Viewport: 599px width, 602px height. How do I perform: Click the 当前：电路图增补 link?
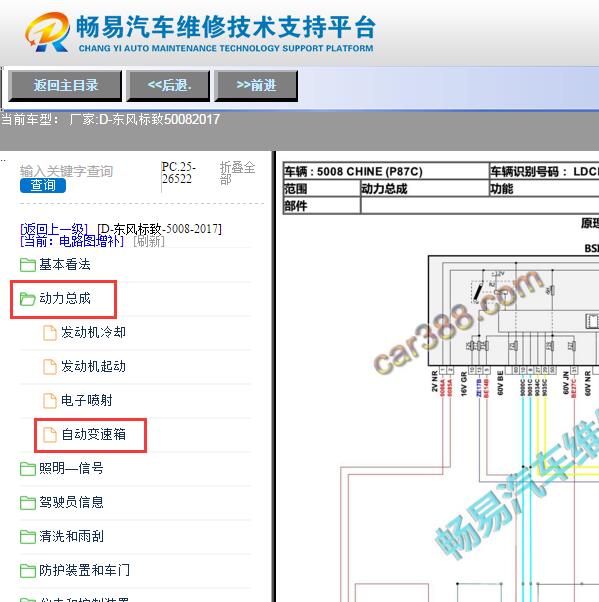tap(72, 241)
